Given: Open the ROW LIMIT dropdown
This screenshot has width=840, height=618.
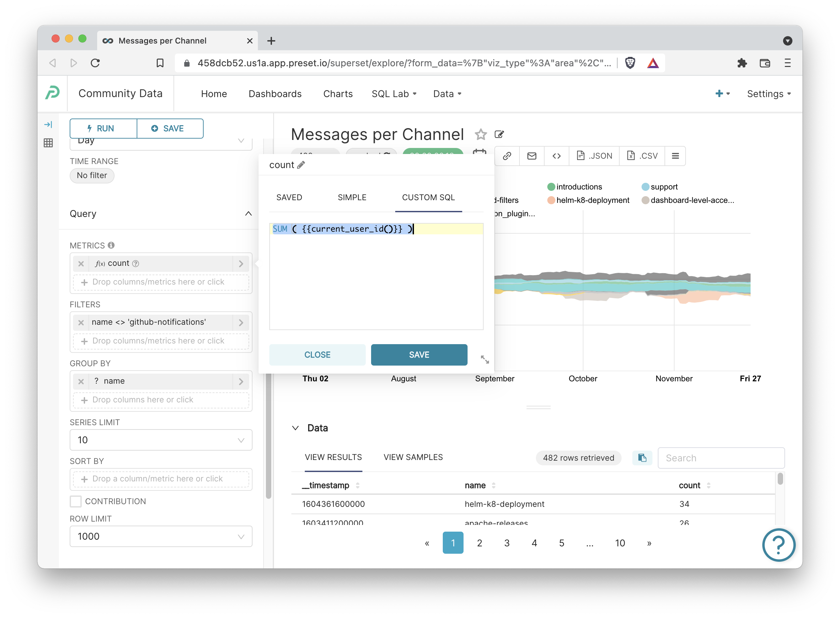Looking at the screenshot, I should pos(161,536).
